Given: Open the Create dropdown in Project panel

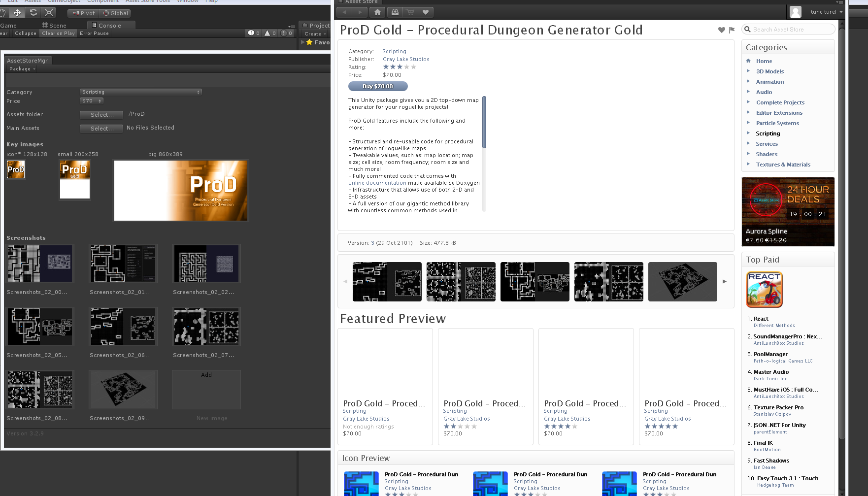Looking at the screenshot, I should (316, 34).
